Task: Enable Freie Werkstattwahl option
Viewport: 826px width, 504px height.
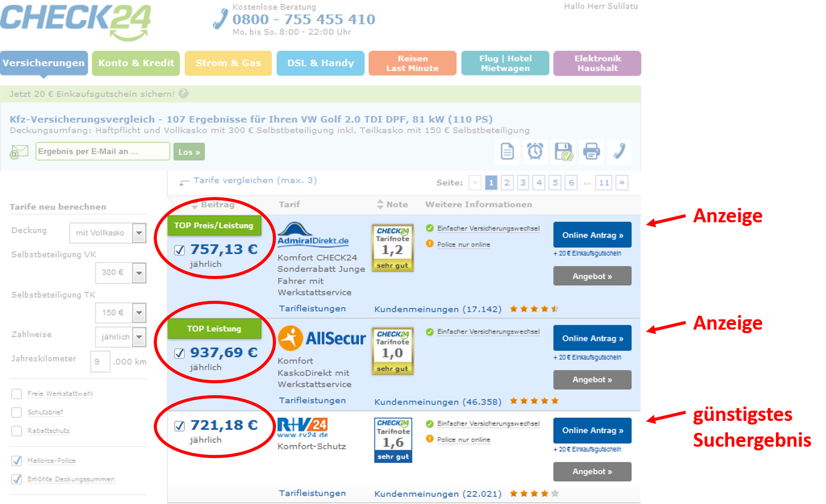Action: click(17, 394)
